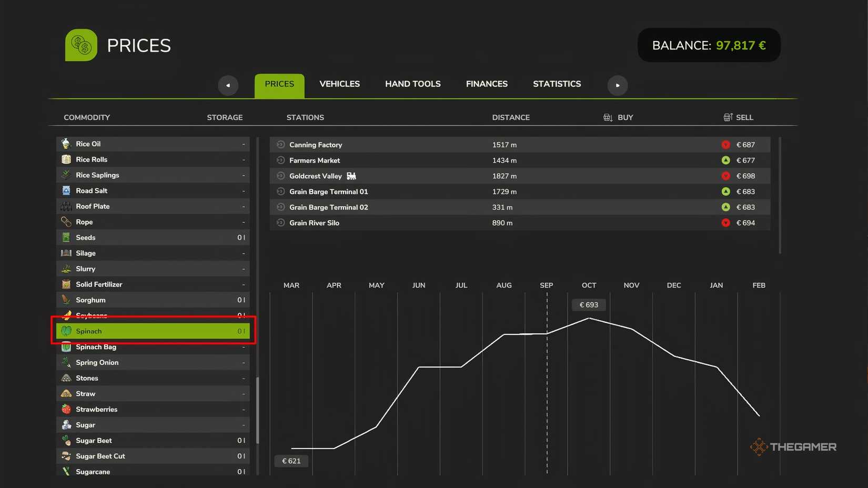Click the Straw pile icon
Image resolution: width=868 pixels, height=488 pixels.
click(x=66, y=393)
